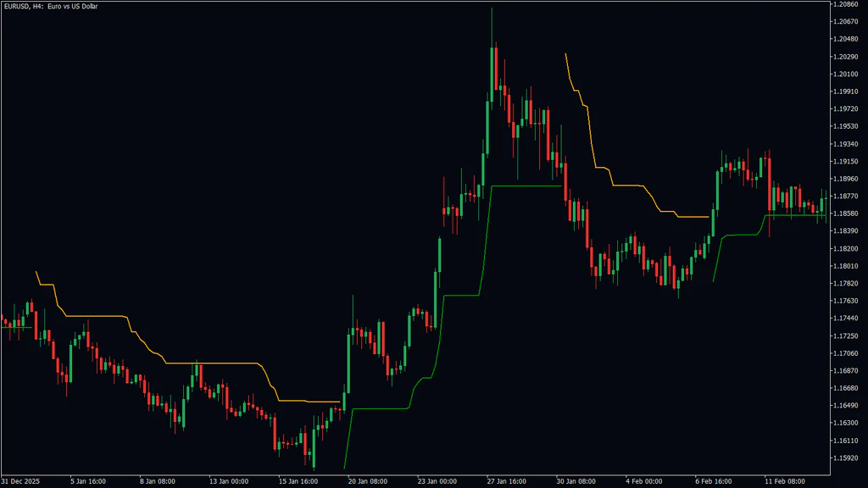This screenshot has width=868, height=488.
Task: Select the 20 Jan 08:00 time axis label
Action: point(368,481)
